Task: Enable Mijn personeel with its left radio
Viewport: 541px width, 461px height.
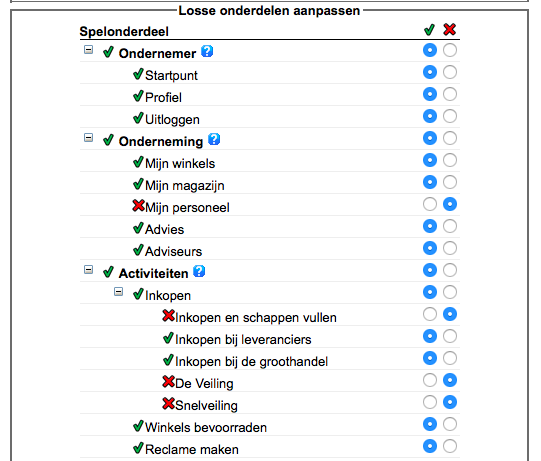Action: point(430,204)
